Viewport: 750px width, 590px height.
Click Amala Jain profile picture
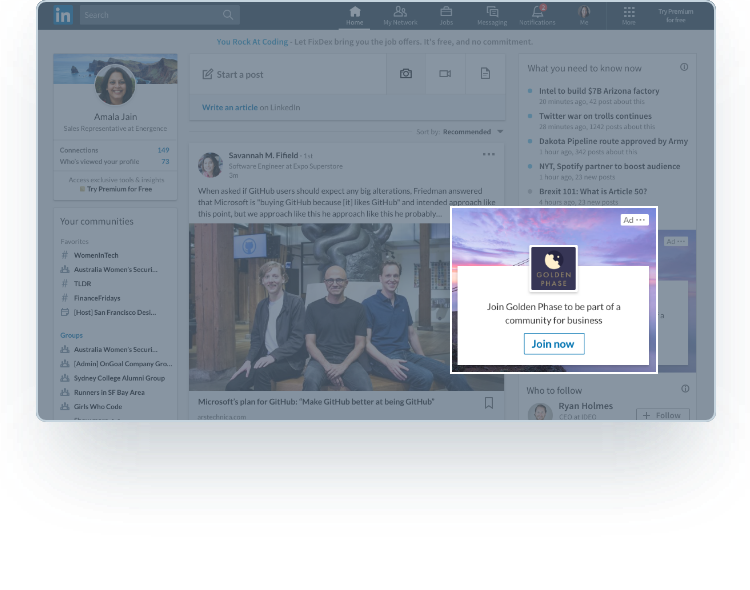click(115, 85)
